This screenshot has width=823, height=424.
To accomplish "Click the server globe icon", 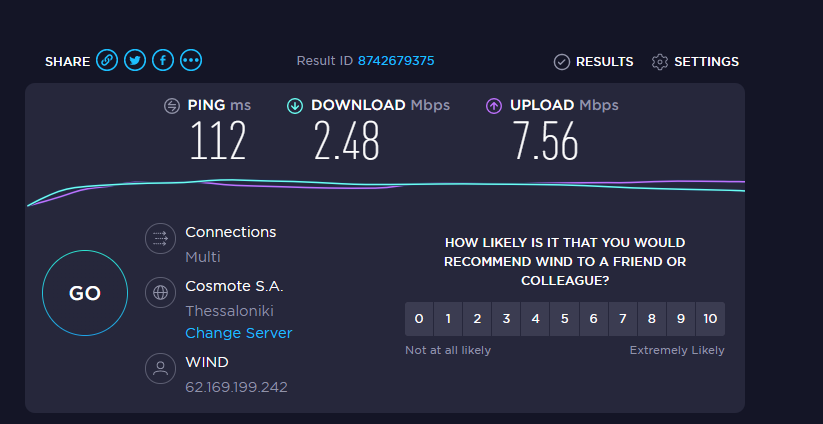I will (160, 292).
